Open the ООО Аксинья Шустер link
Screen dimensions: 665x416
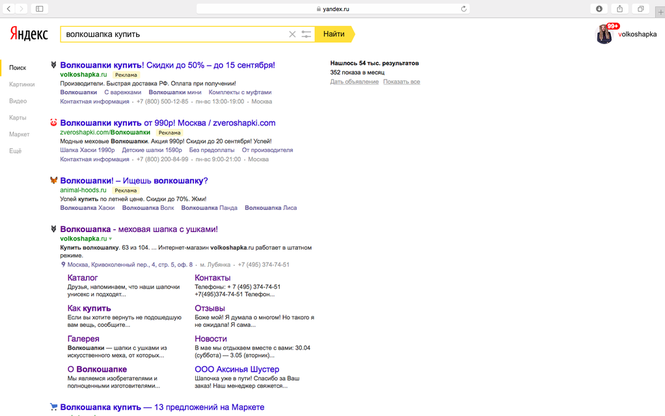(x=237, y=369)
